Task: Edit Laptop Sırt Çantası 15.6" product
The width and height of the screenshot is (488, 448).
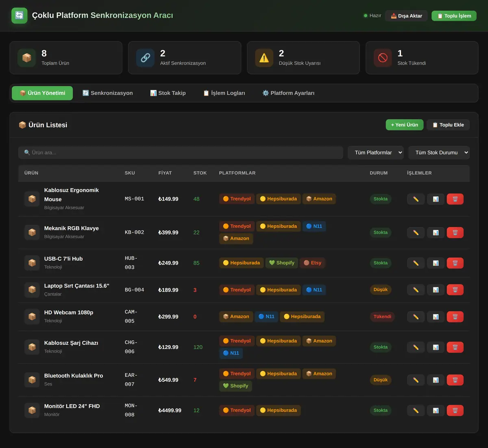Action: coord(416,290)
